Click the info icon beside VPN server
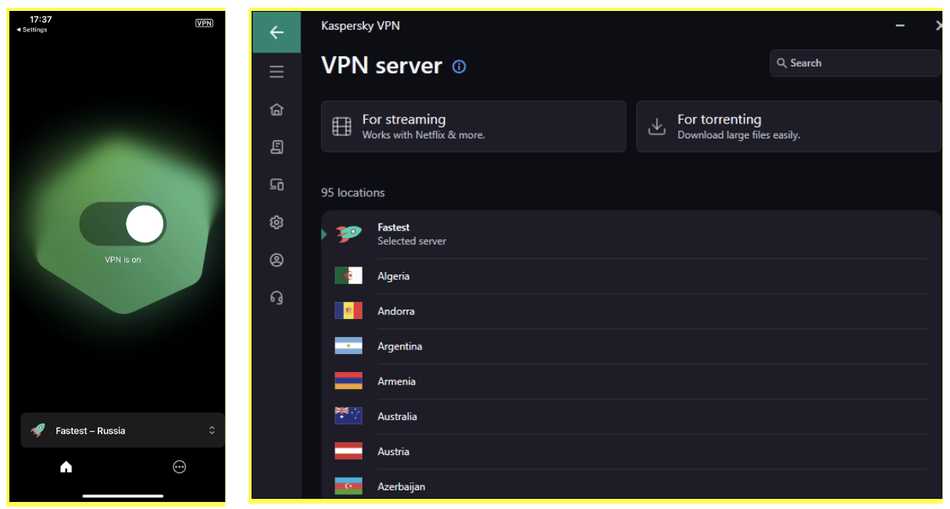 tap(459, 67)
